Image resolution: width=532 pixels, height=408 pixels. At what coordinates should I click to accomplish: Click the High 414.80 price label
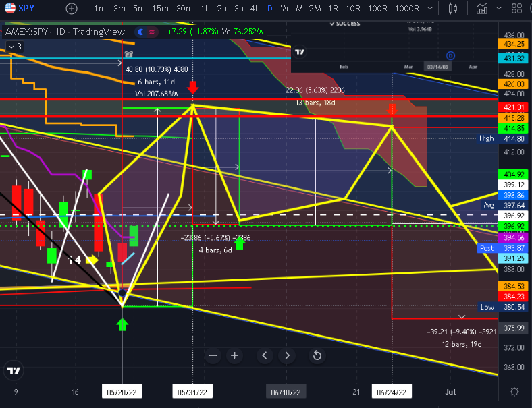click(x=502, y=139)
